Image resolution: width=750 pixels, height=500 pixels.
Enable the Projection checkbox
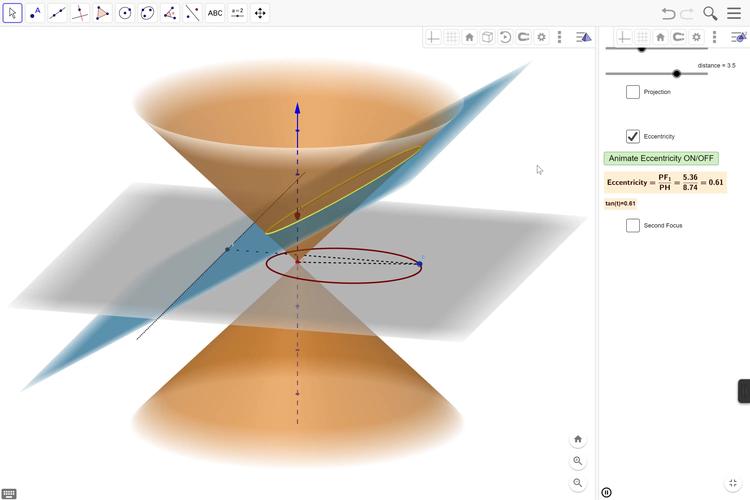pos(633,92)
